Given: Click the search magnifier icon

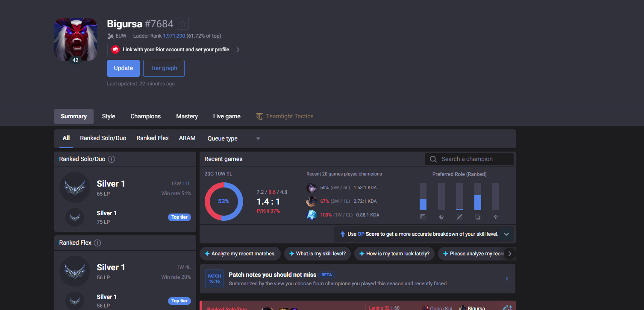Looking at the screenshot, I should point(433,159).
